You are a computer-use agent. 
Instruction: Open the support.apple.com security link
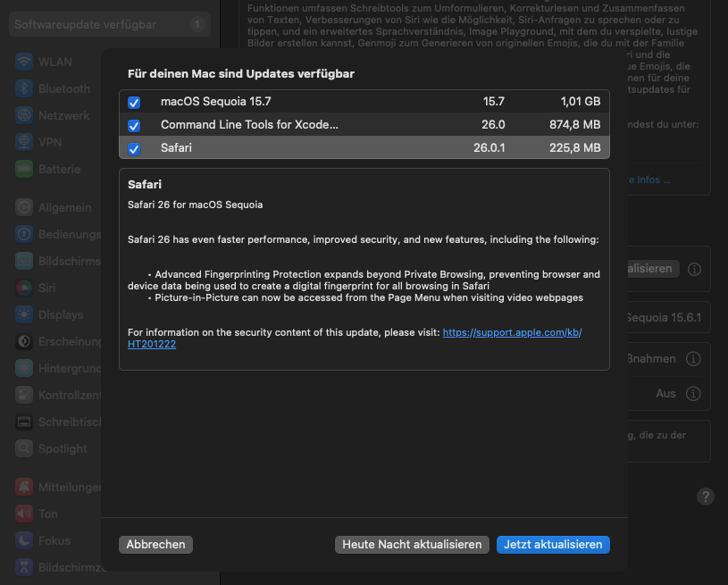[512, 332]
